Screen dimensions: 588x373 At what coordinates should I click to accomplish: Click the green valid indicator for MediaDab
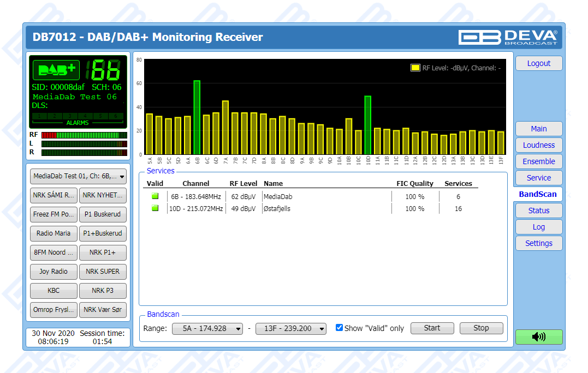coord(155,196)
